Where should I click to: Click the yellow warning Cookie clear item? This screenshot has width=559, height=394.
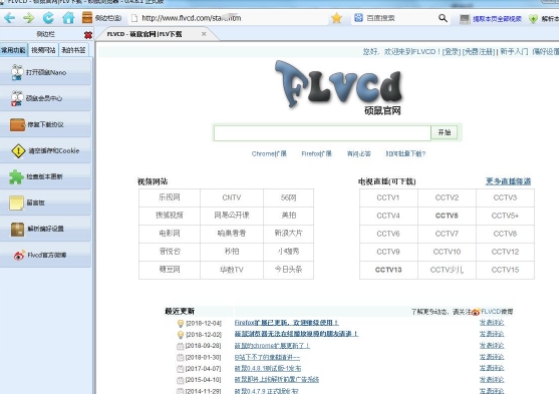[x=45, y=151]
